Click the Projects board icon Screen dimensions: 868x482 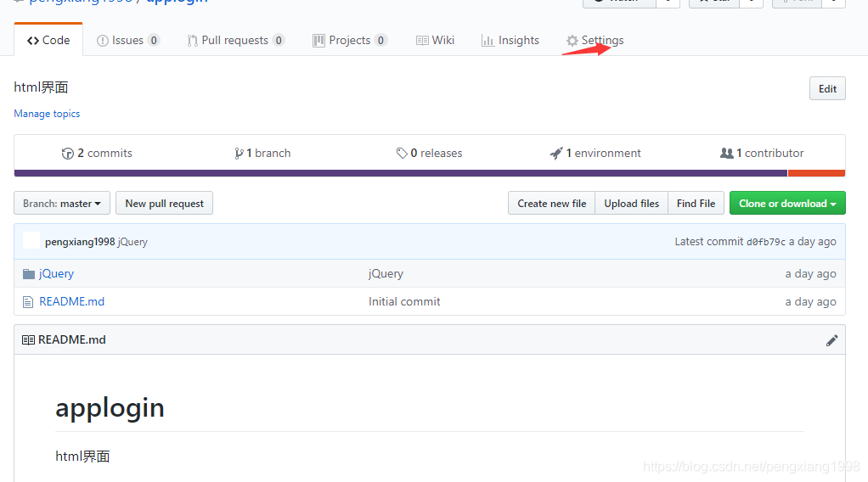(318, 41)
